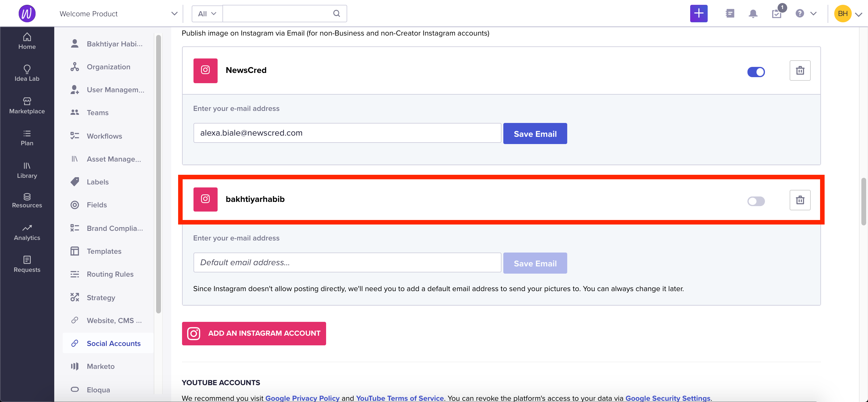This screenshot has width=868, height=402.
Task: Open Analytics in left navigation
Action: coord(27,233)
